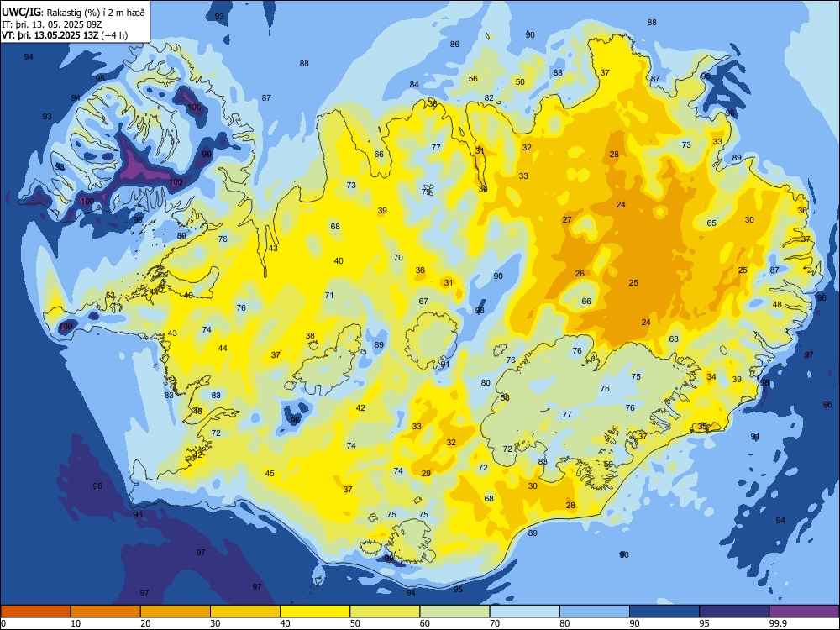Screen dimensions: 840x630
Task: Click the map value '86'
Action: pyautogui.click(x=454, y=44)
